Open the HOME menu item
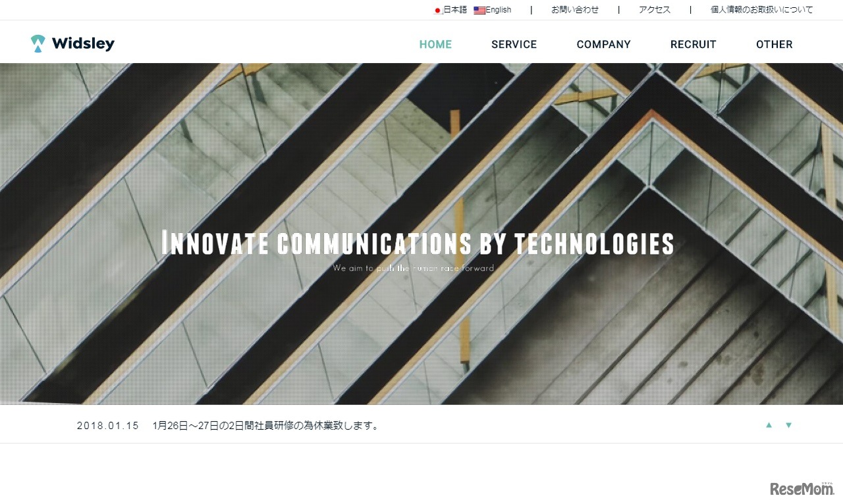843x504 pixels. (436, 44)
